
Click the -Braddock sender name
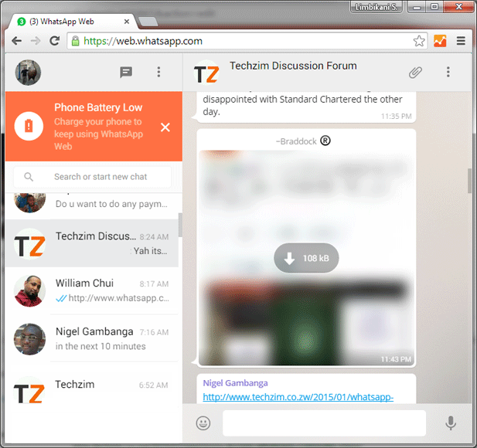coord(296,141)
